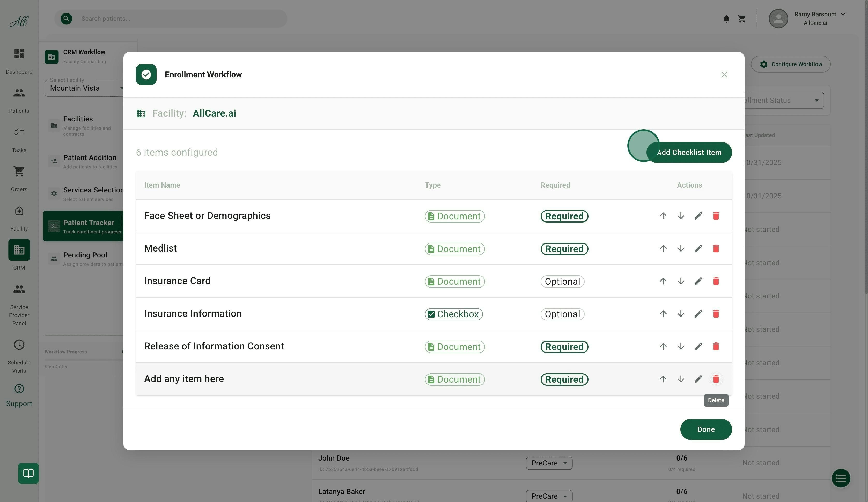This screenshot has width=868, height=502.
Task: Open the Pending Pool section
Action: click(x=85, y=258)
